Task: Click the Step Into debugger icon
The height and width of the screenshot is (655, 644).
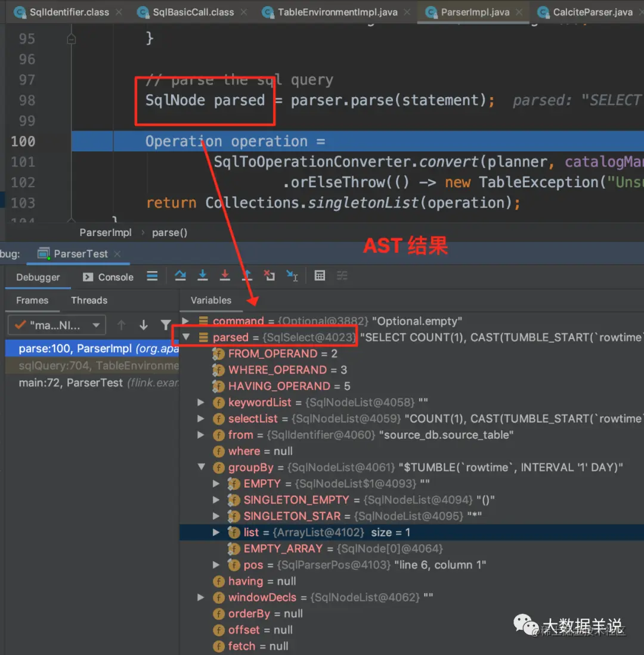Action: 203,276
